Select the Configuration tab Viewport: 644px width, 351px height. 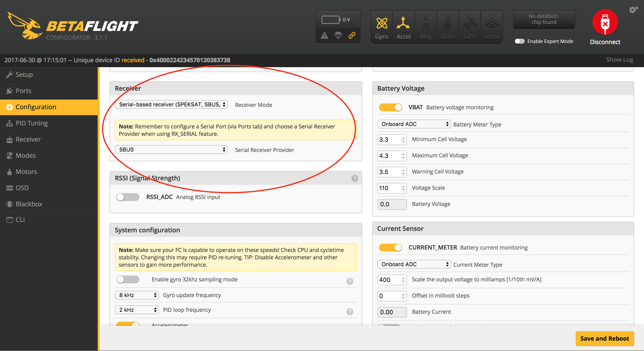[x=49, y=107]
